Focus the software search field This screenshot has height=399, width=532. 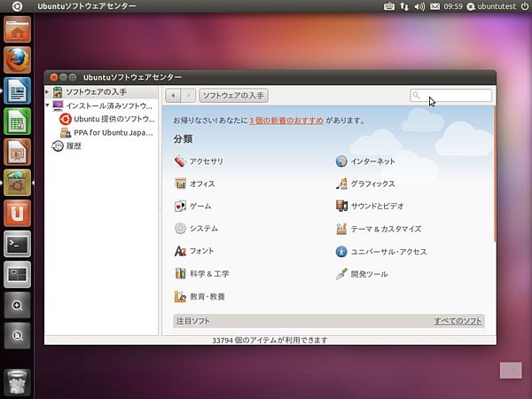pyautogui.click(x=451, y=96)
